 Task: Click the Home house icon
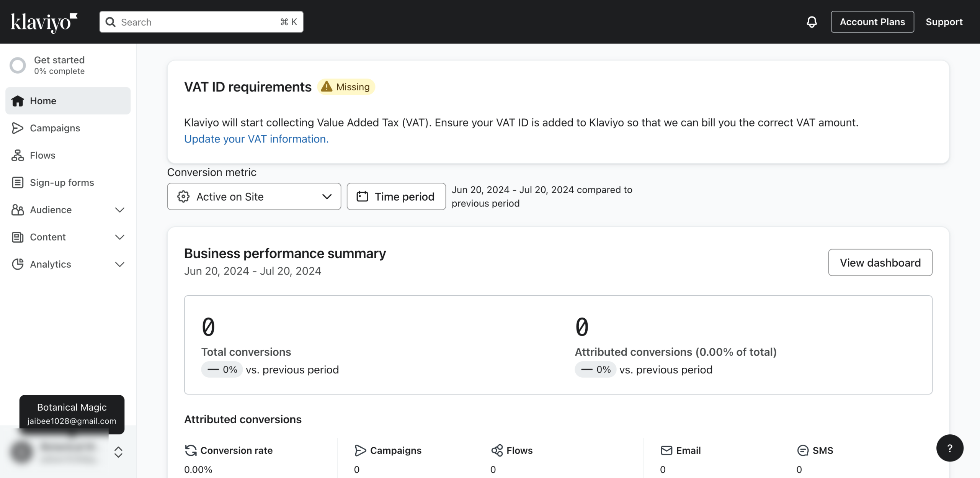pos(17,101)
